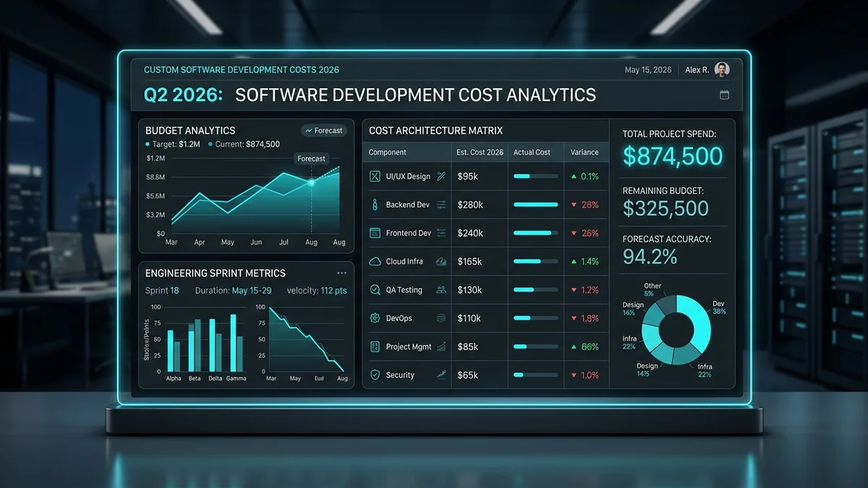Click the Gamma label in sprint bar chart
Viewport: 868px width, 488px height.
click(x=236, y=378)
